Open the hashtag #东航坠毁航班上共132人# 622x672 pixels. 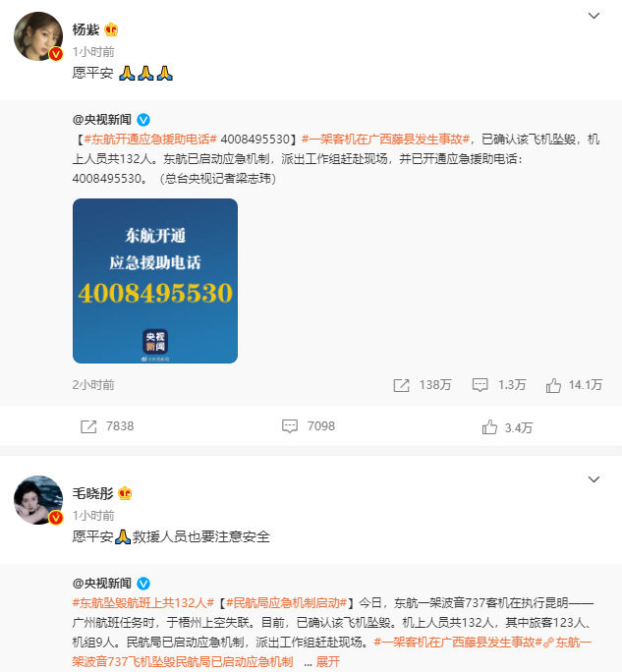(x=143, y=603)
